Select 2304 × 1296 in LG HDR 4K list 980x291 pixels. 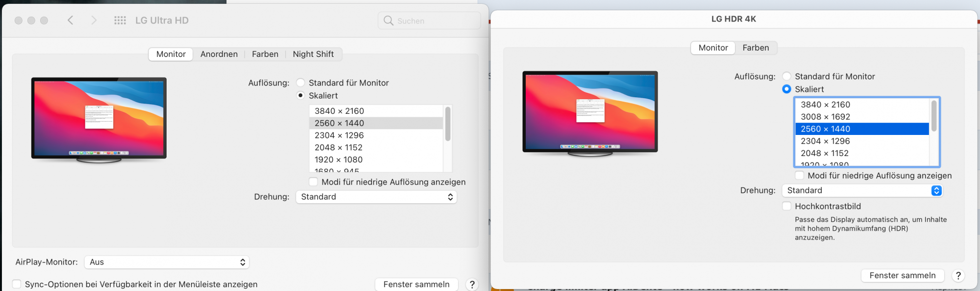coord(862,141)
